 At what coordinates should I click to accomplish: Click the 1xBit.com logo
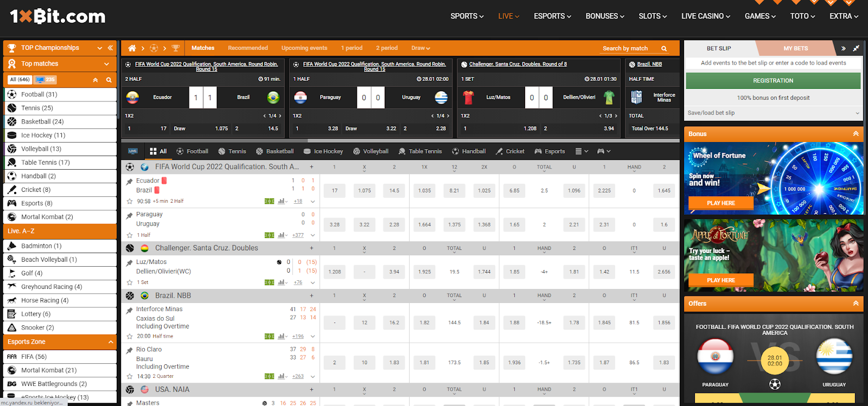click(58, 16)
